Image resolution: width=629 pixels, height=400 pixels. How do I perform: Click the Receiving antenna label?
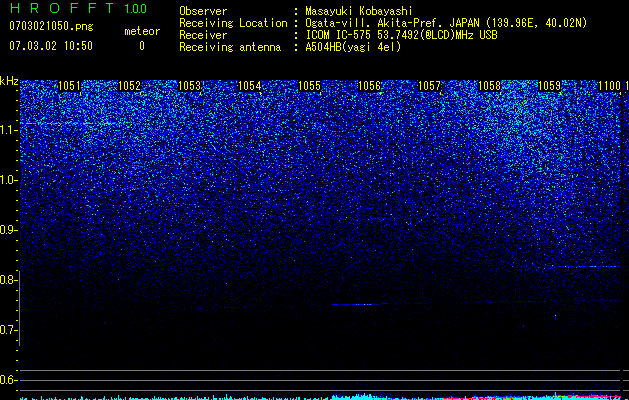click(230, 47)
